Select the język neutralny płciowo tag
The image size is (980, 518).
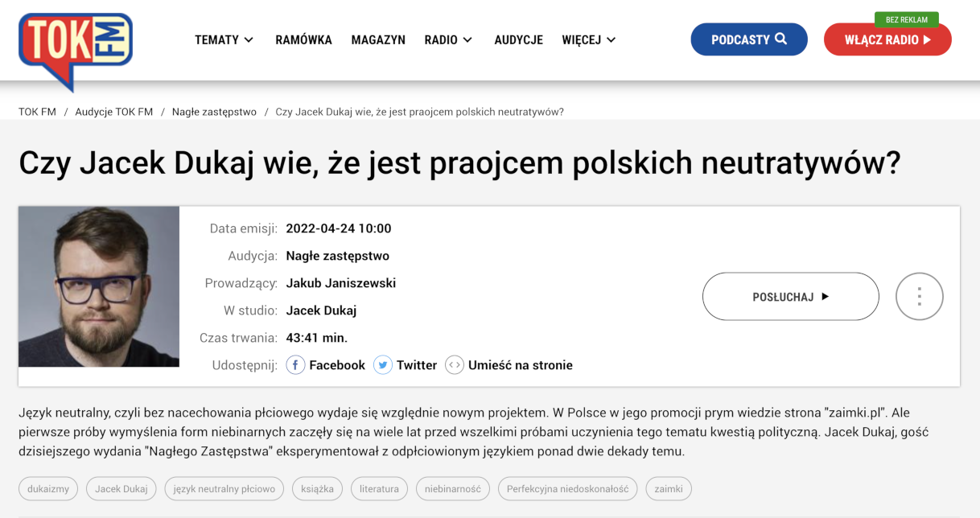(224, 488)
